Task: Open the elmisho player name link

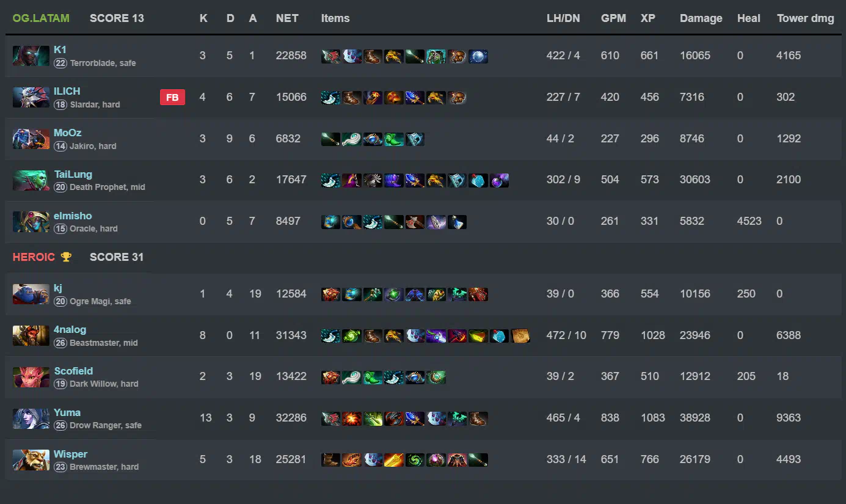Action: pos(73,216)
